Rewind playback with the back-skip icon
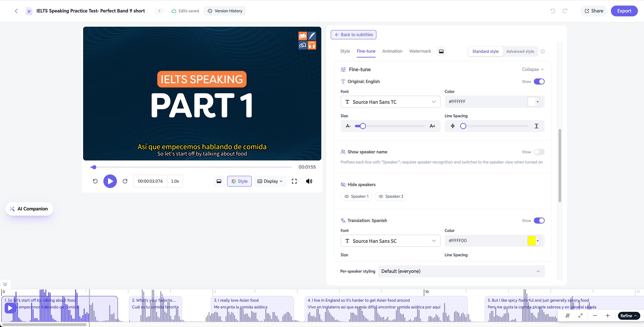Image resolution: width=644 pixels, height=327 pixels. pos(95,181)
